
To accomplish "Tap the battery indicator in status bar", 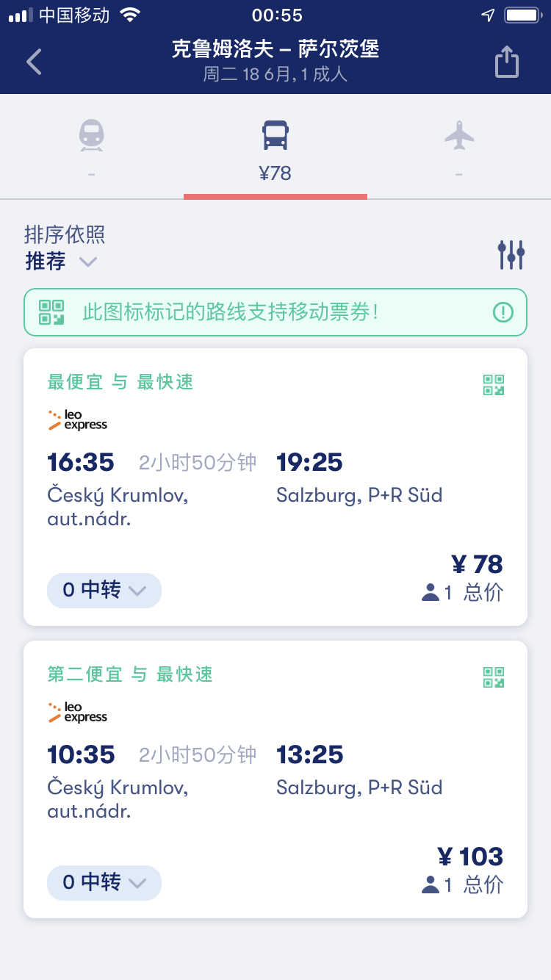I will coord(523,15).
